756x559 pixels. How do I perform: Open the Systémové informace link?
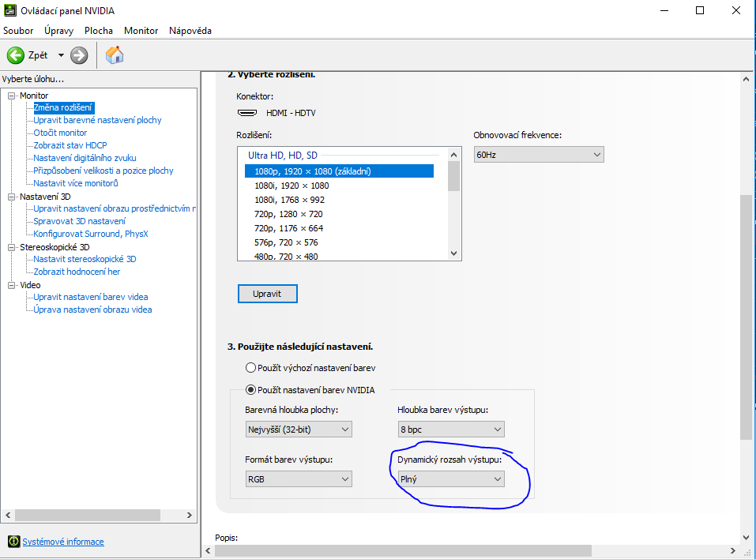click(63, 542)
